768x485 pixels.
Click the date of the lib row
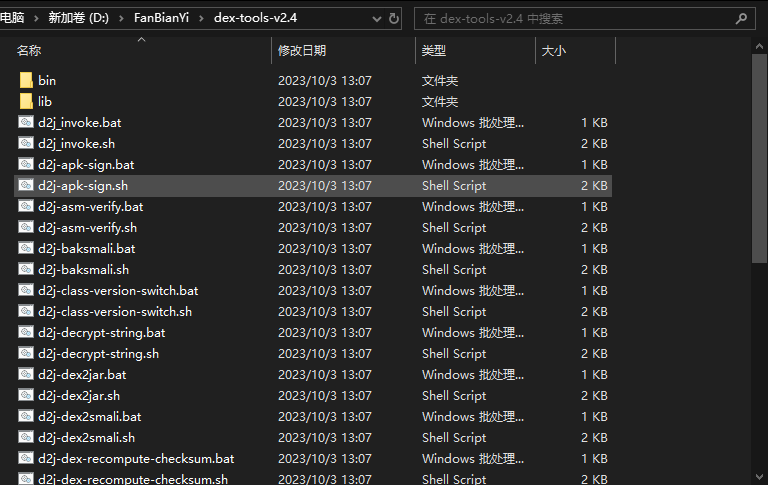pyautogui.click(x=325, y=101)
